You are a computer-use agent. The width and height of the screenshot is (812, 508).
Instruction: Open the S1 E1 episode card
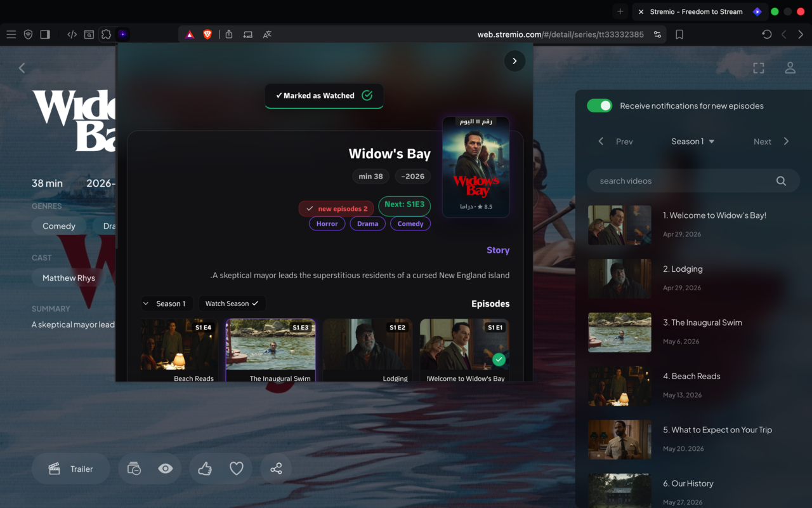(464, 350)
